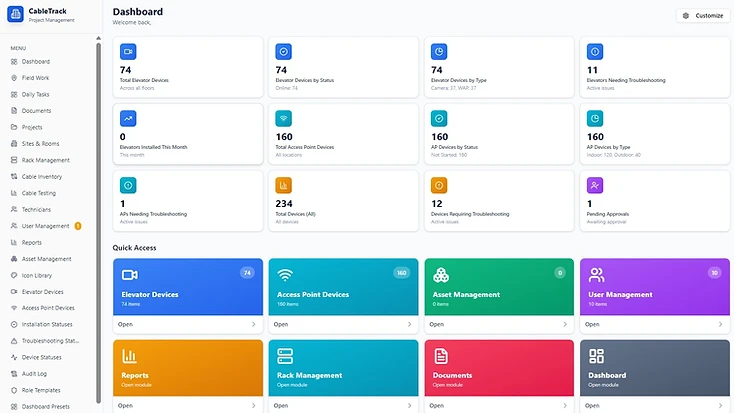Expand the Open chevron under Rack Management tile
734x413 pixels.
pyautogui.click(x=410, y=406)
